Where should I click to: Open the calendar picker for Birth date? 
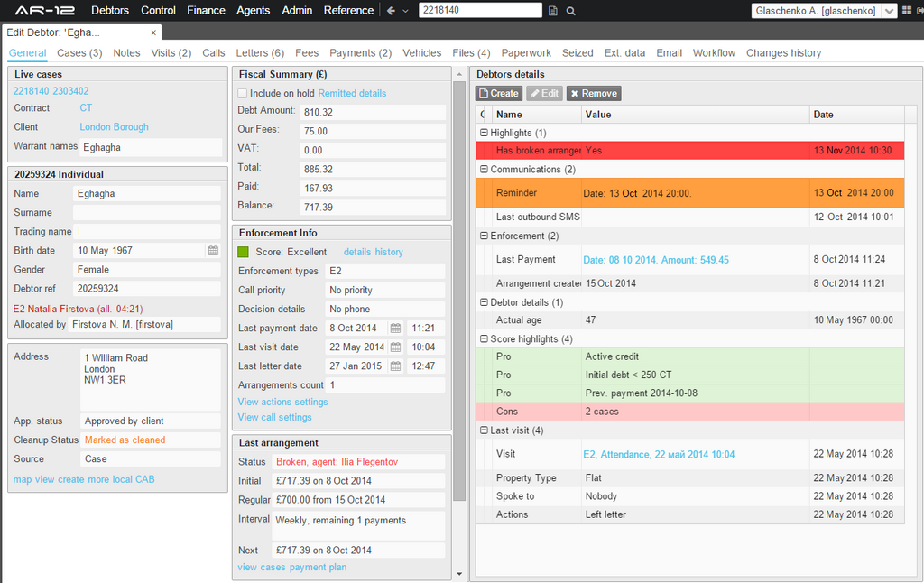[213, 251]
